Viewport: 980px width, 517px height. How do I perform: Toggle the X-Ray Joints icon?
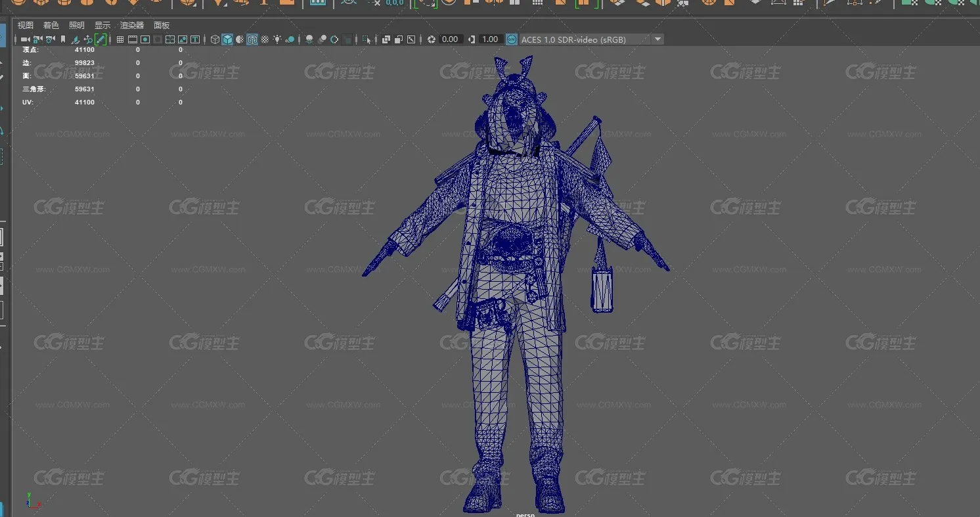click(x=411, y=39)
